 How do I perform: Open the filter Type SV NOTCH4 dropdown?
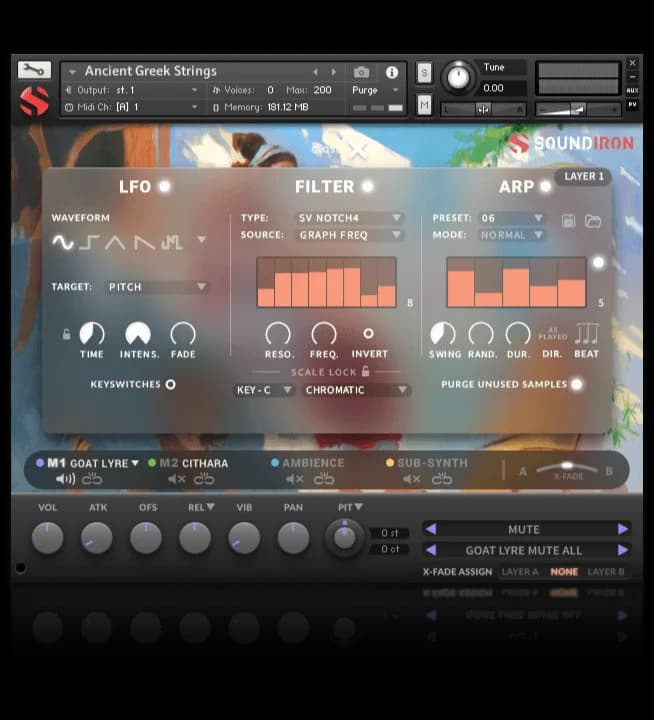point(349,218)
